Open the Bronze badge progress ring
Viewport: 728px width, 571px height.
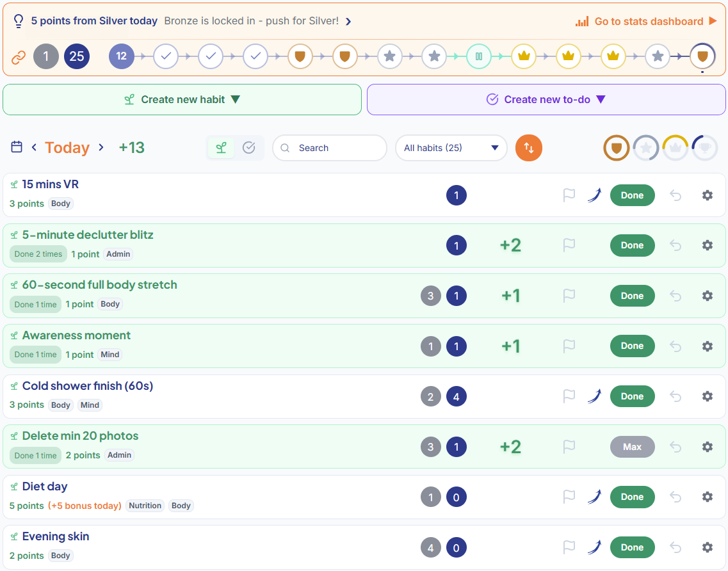616,148
